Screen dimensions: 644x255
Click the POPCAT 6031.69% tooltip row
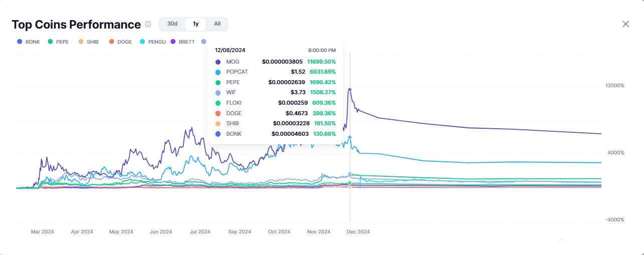275,72
